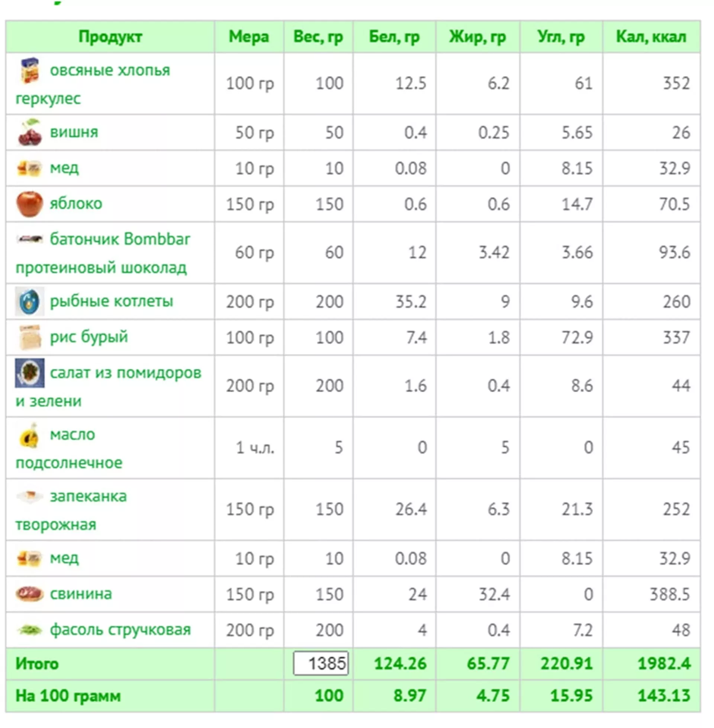Click the Кал, ккал column header
This screenshot has height=728, width=714.
[651, 37]
